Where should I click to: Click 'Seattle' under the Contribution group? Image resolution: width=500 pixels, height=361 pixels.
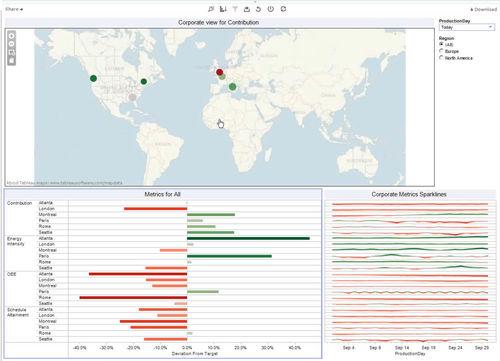45,232
